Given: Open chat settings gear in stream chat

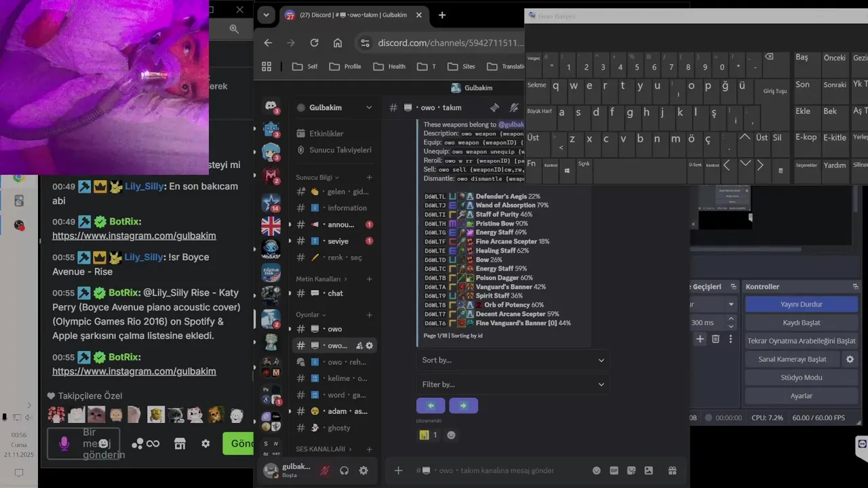Looking at the screenshot, I should tap(205, 443).
